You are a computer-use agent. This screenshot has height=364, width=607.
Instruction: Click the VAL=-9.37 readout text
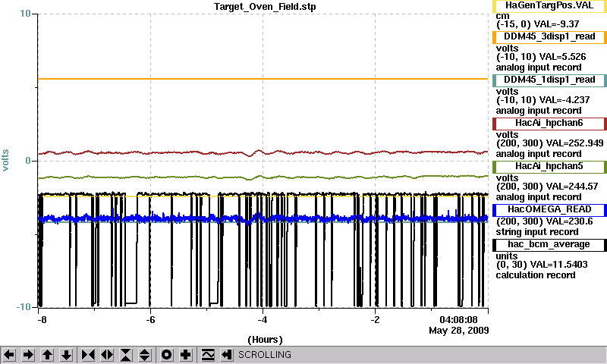(x=556, y=24)
